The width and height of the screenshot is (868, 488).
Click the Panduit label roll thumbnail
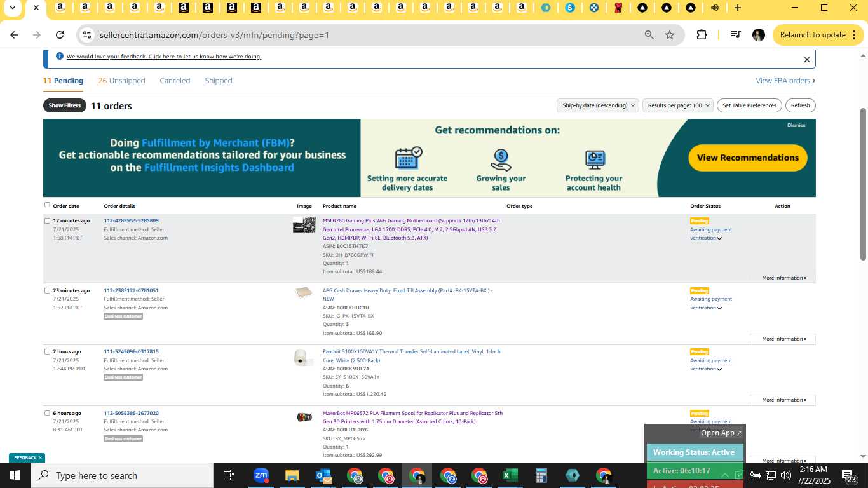click(302, 358)
